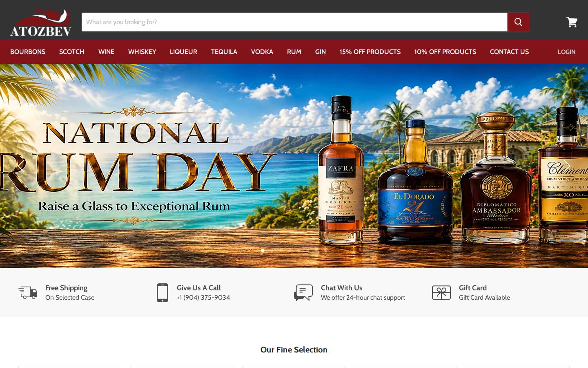Viewport: 588px width, 368px height.
Task: Select the Gin menu item
Action: click(x=321, y=52)
